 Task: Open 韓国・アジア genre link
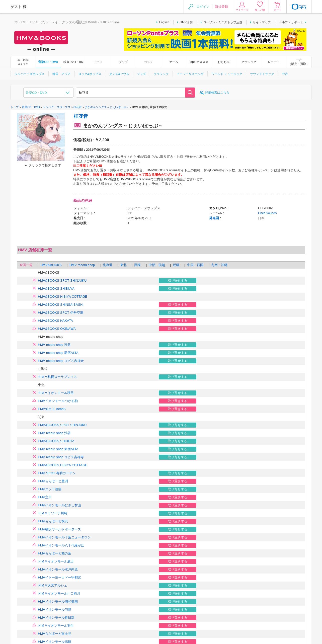pos(61,74)
